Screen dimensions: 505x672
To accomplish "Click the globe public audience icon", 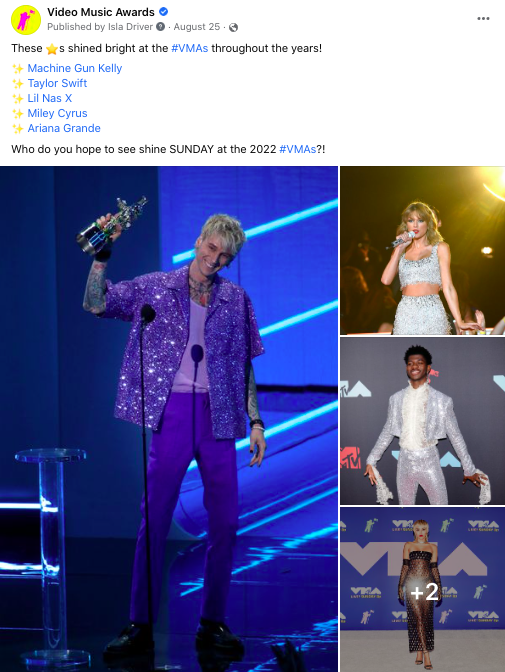I will click(x=233, y=27).
